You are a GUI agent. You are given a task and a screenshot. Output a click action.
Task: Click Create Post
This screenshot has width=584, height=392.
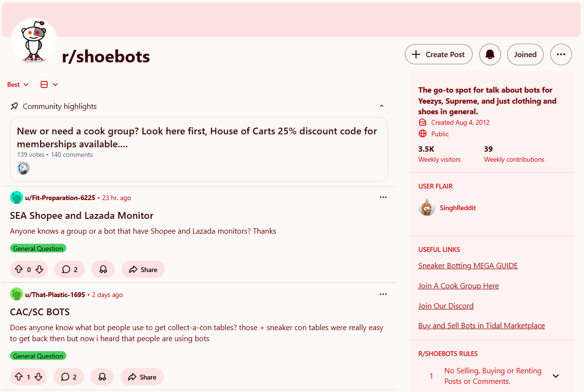point(438,54)
